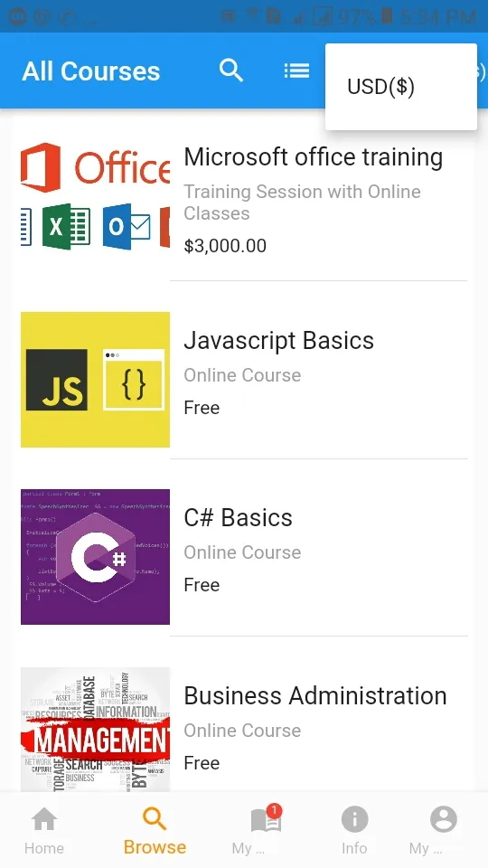Switch to list view icon
This screenshot has height=868, width=488.
point(296,71)
